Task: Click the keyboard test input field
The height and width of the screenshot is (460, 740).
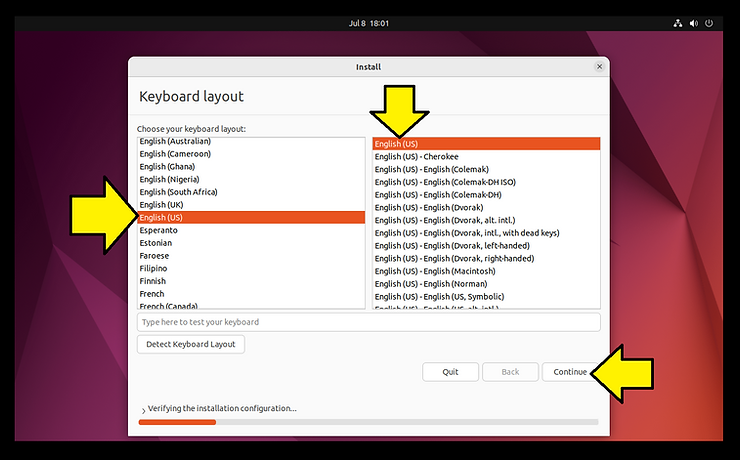Action: pos(369,322)
